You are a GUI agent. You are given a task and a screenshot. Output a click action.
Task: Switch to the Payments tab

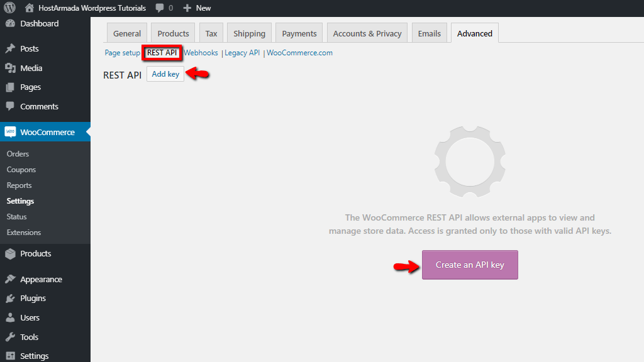point(299,34)
